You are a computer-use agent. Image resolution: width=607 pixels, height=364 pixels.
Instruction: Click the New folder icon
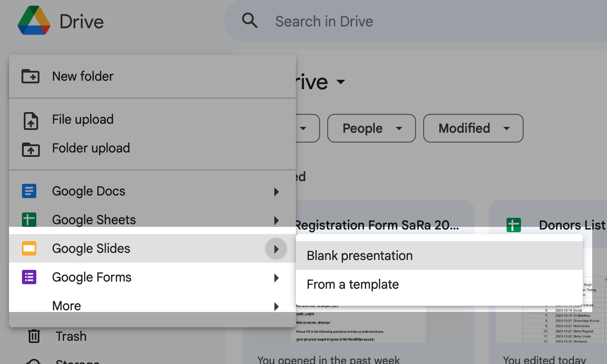pyautogui.click(x=30, y=76)
